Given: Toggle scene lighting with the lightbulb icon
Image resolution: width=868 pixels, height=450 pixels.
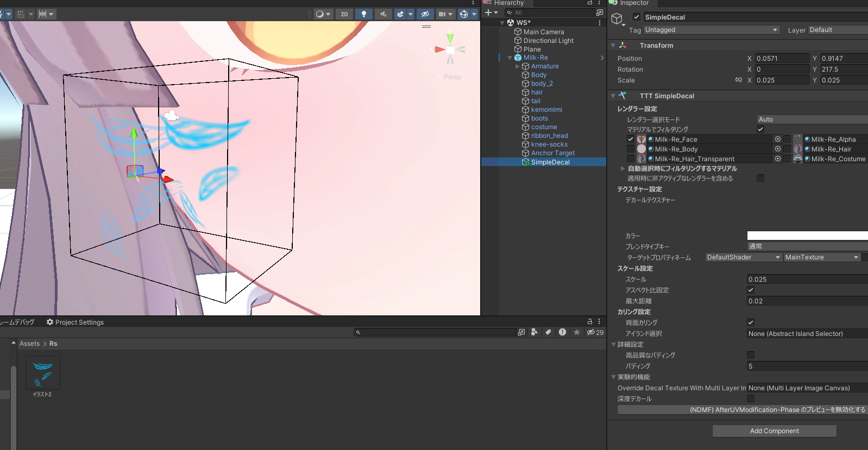Looking at the screenshot, I should [x=364, y=14].
